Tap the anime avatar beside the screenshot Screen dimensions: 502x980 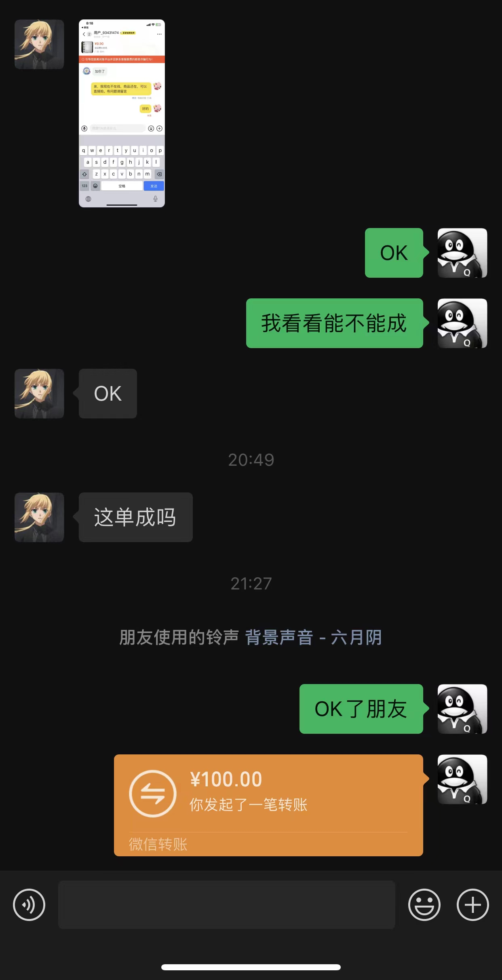click(39, 44)
